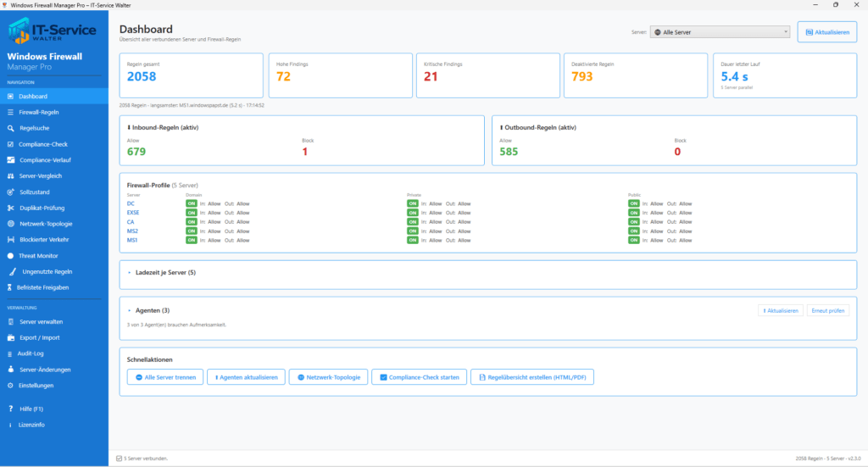Image resolution: width=868 pixels, height=467 pixels.
Task: Open Compliance-Verlauf from the sidebar
Action: pyautogui.click(x=54, y=160)
